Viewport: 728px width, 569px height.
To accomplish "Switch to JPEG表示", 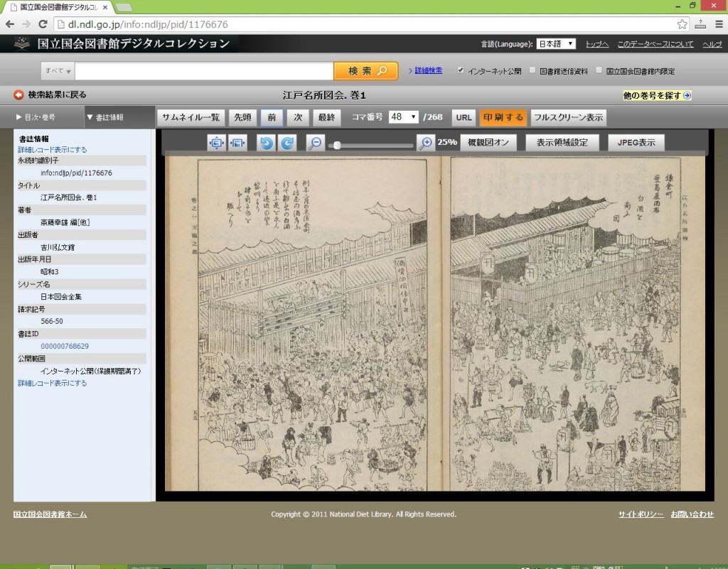I will [x=636, y=142].
